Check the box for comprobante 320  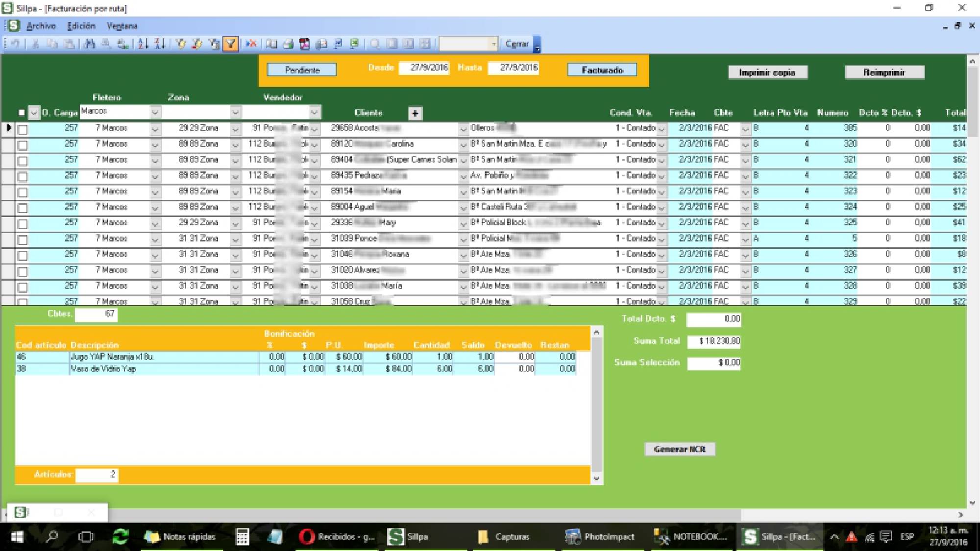point(23,145)
